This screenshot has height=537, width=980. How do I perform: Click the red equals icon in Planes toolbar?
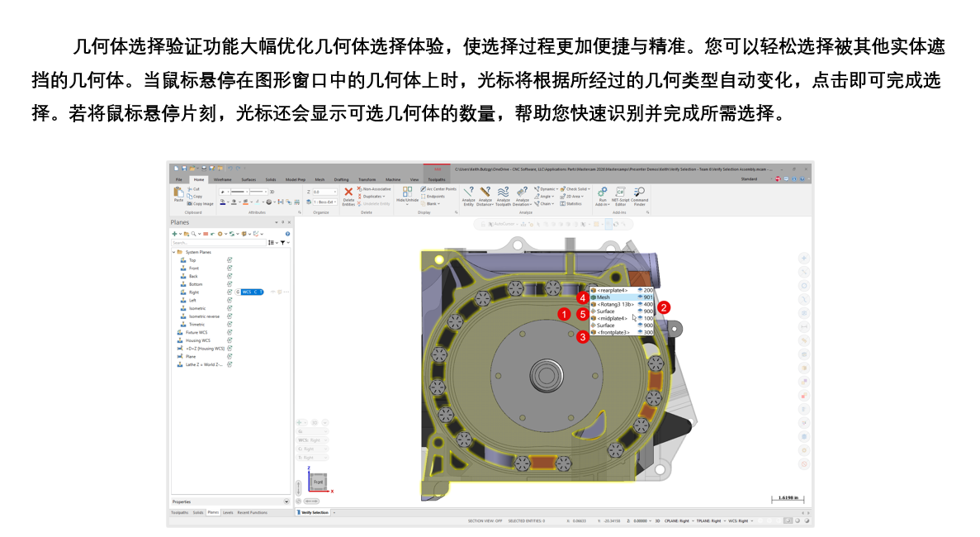[x=206, y=234]
